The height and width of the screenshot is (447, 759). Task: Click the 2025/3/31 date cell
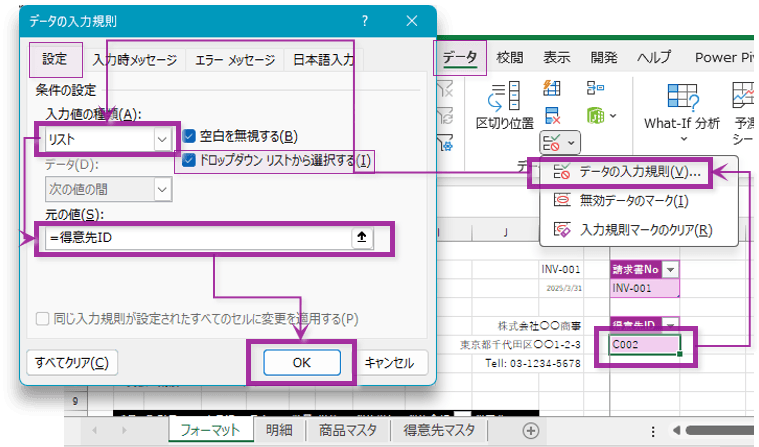click(564, 288)
